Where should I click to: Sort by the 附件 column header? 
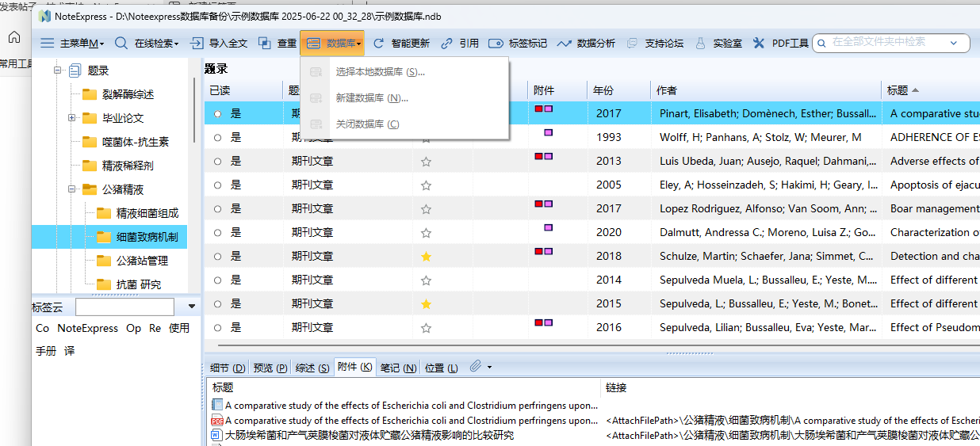tap(557, 90)
